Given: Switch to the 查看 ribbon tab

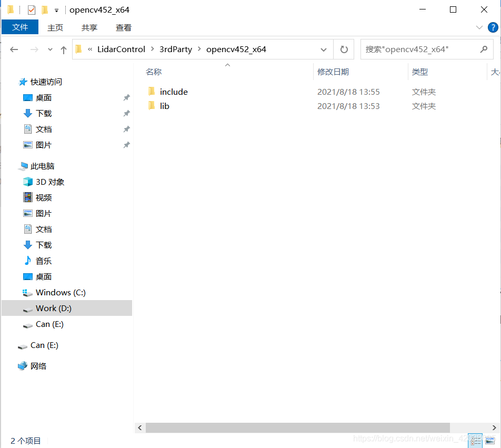Looking at the screenshot, I should (x=123, y=28).
